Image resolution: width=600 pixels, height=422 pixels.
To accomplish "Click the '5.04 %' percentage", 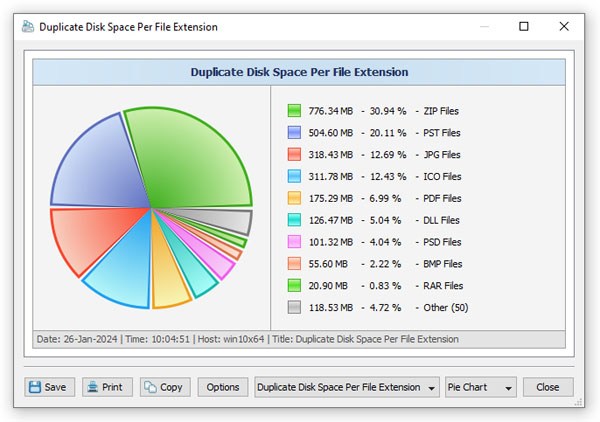I will [x=385, y=220].
